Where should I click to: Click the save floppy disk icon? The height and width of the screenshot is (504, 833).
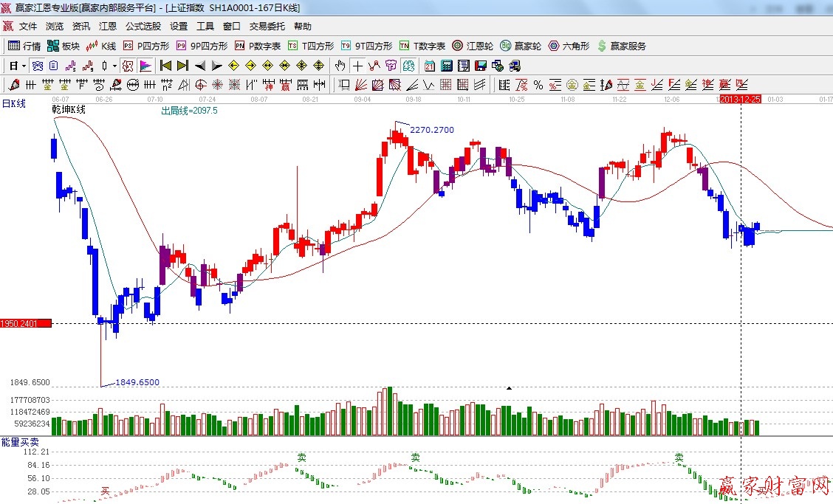(x=480, y=66)
